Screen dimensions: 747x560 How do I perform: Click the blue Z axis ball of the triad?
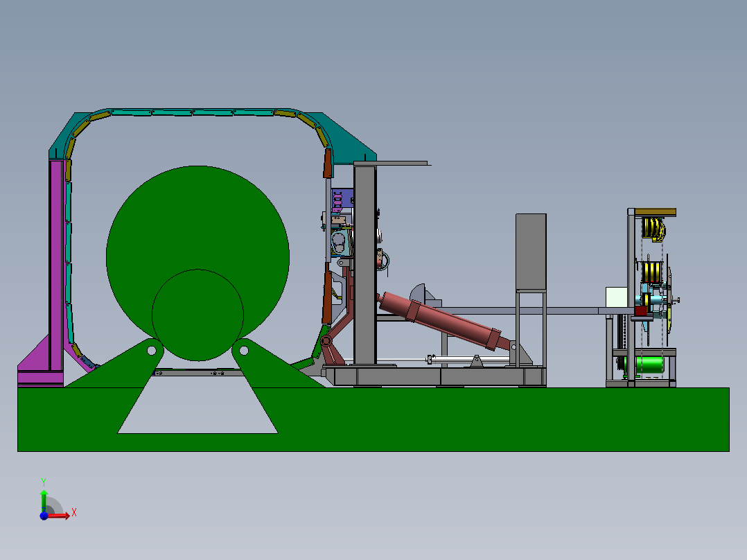(x=44, y=516)
